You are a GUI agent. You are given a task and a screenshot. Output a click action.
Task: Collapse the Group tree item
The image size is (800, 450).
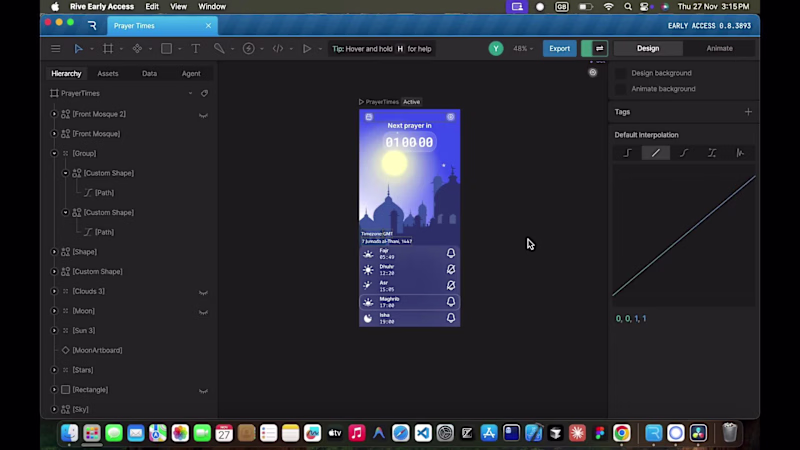pyautogui.click(x=54, y=153)
